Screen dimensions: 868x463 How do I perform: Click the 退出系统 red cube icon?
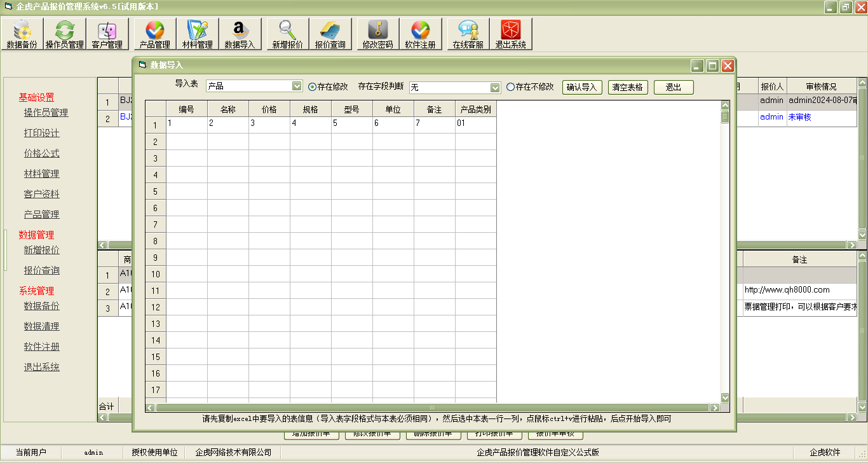point(510,34)
